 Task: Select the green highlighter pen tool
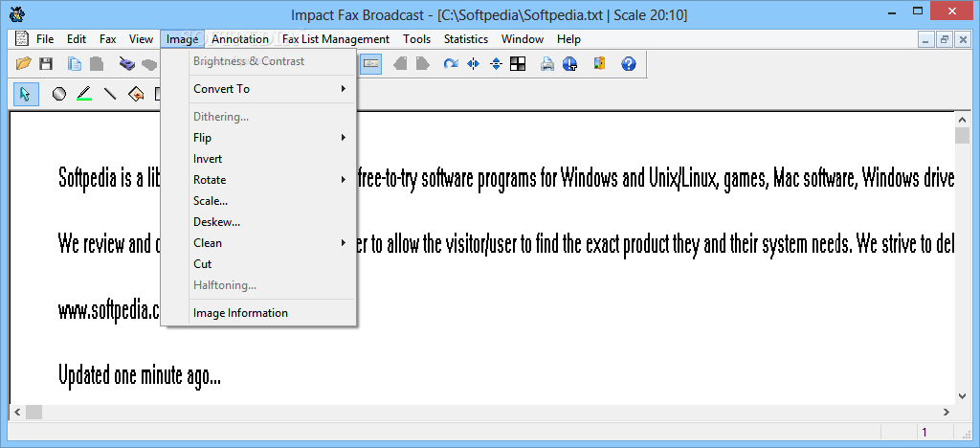click(84, 94)
